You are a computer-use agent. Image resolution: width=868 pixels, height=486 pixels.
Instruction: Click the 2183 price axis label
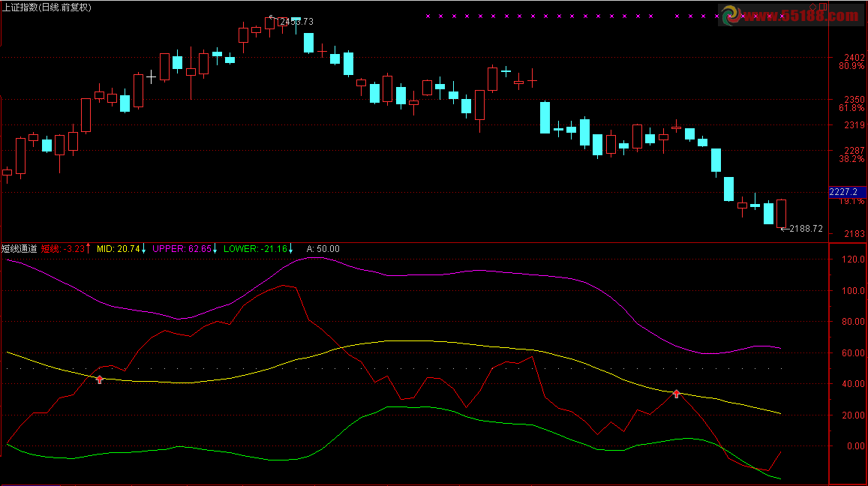854,234
